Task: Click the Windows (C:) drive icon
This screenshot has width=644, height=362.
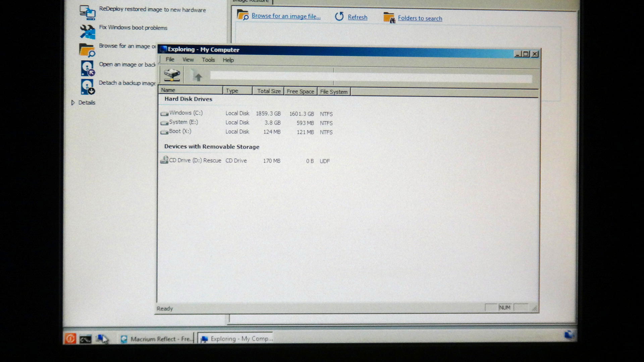Action: (164, 114)
